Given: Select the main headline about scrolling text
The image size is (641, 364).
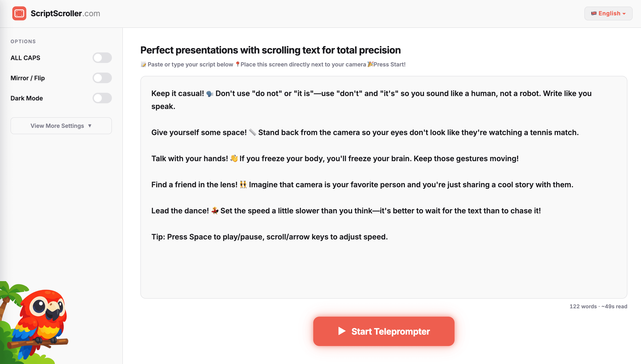Looking at the screenshot, I should pos(270,50).
